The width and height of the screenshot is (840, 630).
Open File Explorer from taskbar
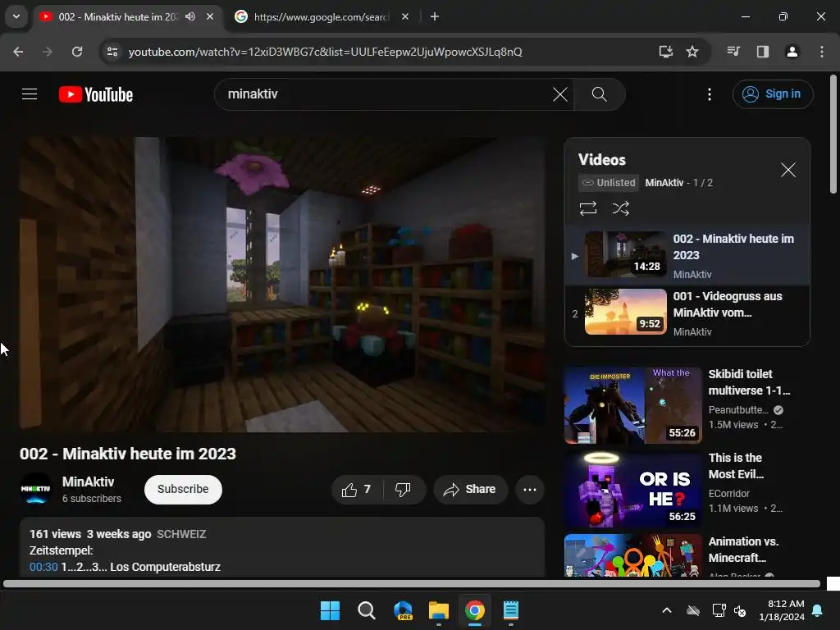439,610
